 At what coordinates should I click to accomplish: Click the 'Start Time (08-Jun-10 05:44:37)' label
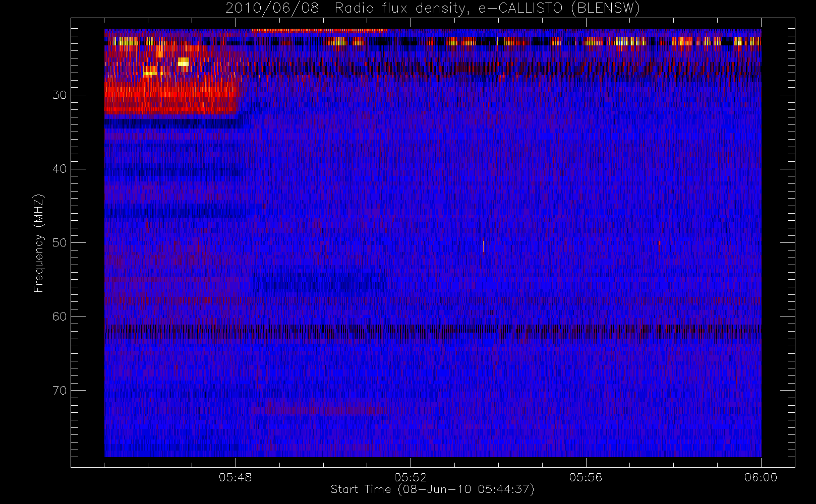432,489
